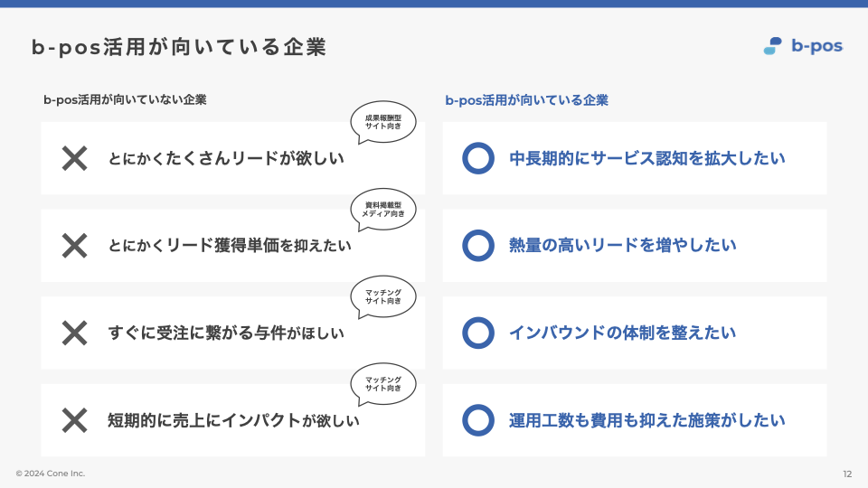Click the X mark beside とにかくたくさんリードが欲しい

[x=74, y=159]
